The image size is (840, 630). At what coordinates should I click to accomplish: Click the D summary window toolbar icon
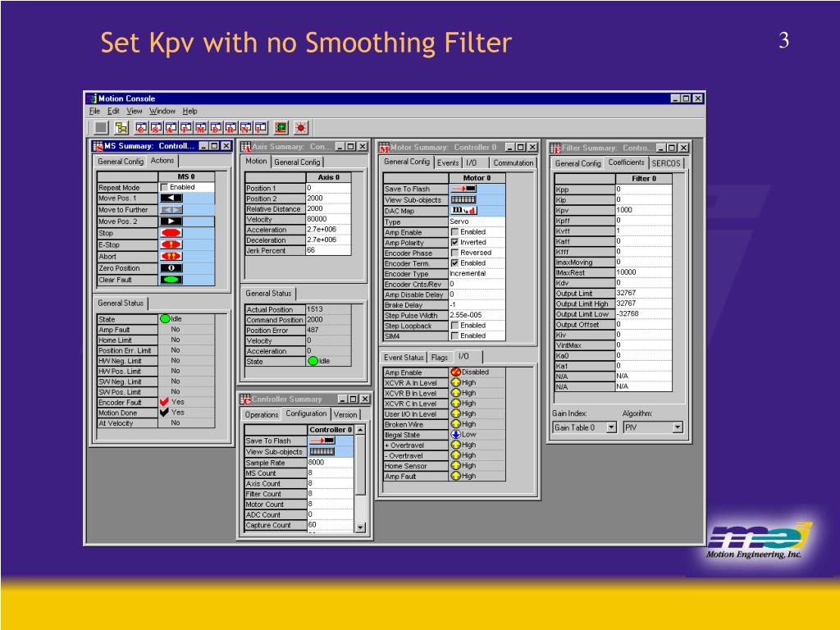(216, 127)
